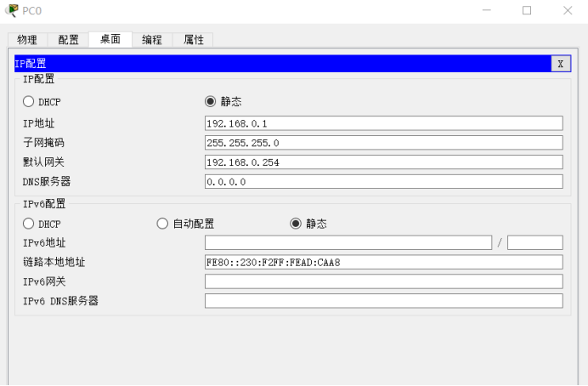Select the IPv6 静态 radio button
The height and width of the screenshot is (386, 588).
point(296,224)
